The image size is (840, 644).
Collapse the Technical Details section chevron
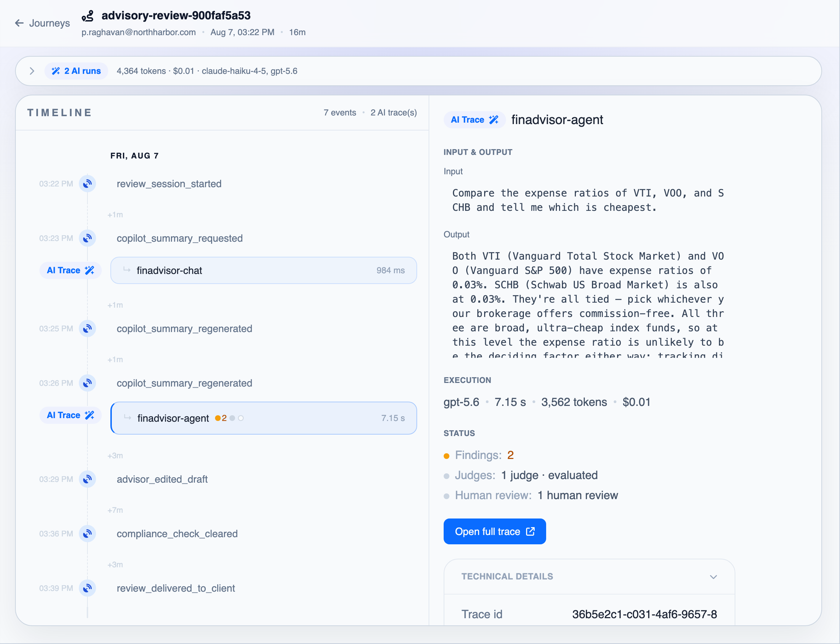point(713,577)
